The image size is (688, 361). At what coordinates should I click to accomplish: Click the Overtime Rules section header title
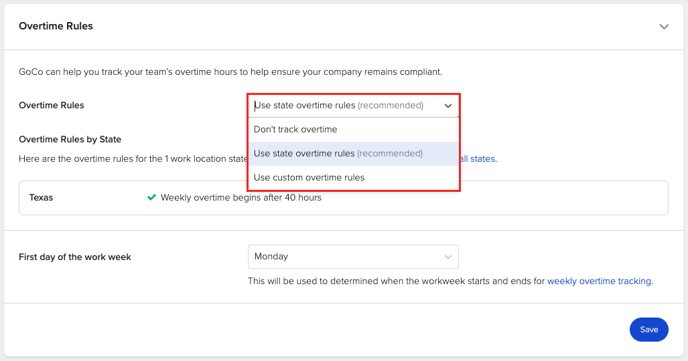click(x=56, y=26)
